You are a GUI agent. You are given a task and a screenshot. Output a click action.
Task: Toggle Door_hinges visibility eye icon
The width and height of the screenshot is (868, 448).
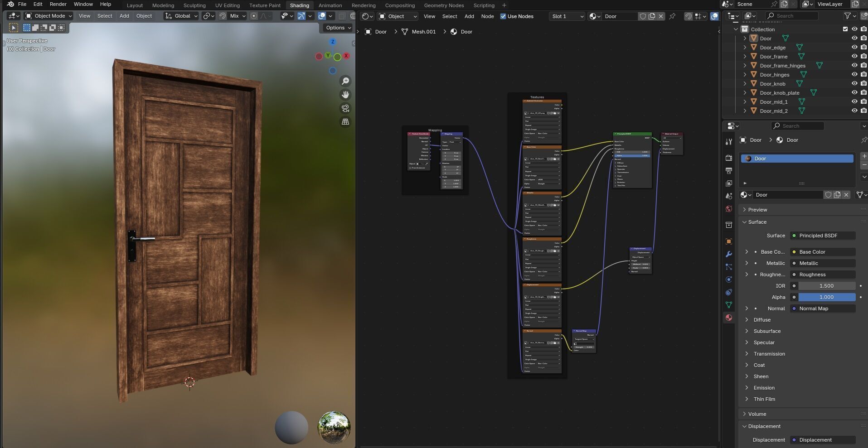854,75
